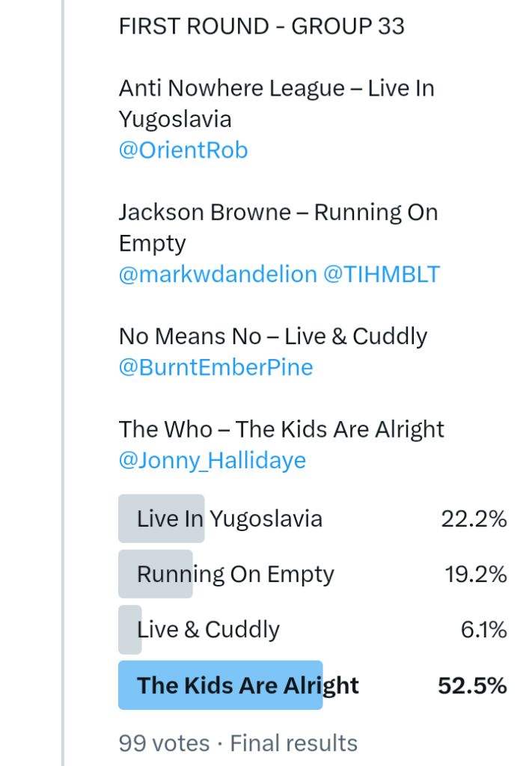Select the Running On Empty poll option
Screen dimensions: 532x766
coord(235,574)
